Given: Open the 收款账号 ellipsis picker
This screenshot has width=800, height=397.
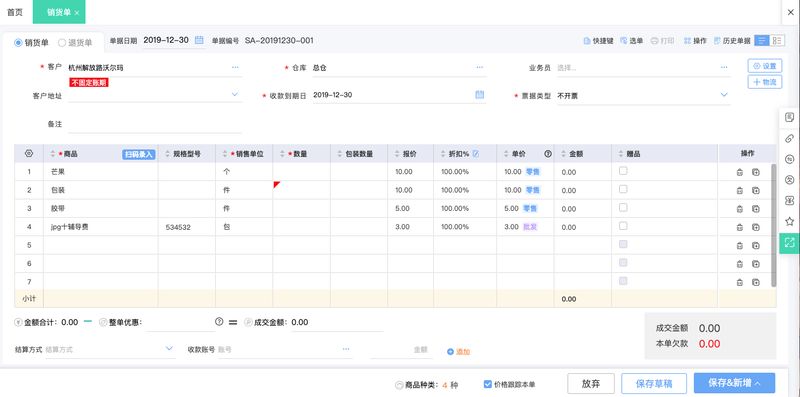Looking at the screenshot, I should [346, 350].
